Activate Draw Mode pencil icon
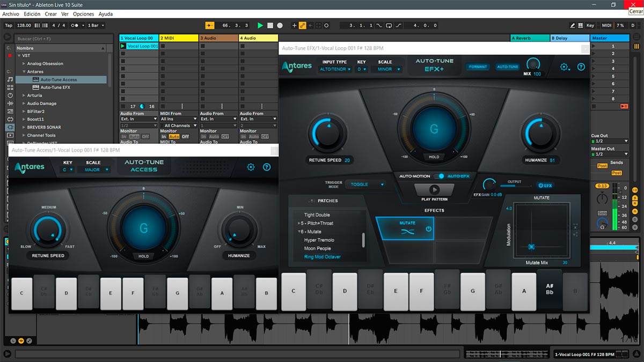The width and height of the screenshot is (644, 362). (573, 25)
